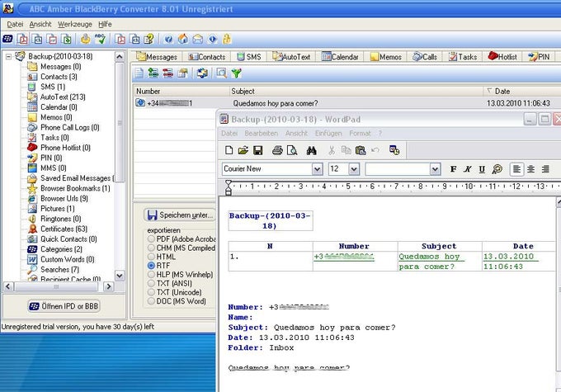The width and height of the screenshot is (561, 392).
Task: Click the red PDF export icon at toolbar start
Action: point(22,39)
